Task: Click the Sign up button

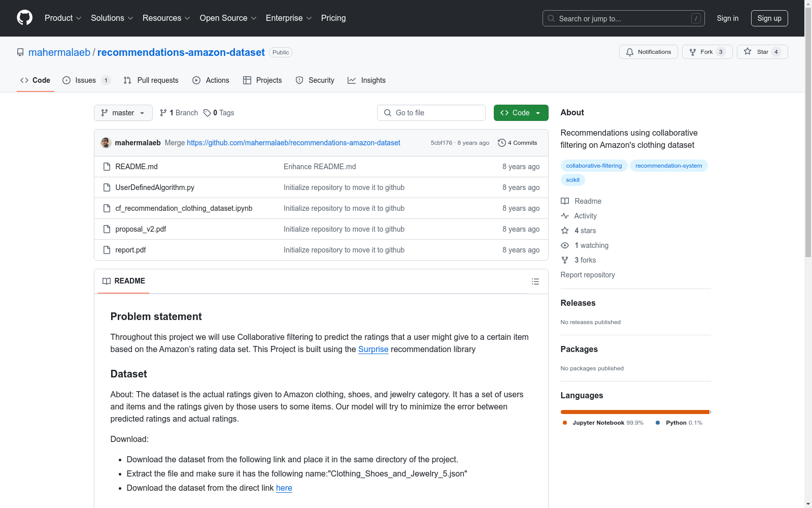Action: tap(769, 18)
